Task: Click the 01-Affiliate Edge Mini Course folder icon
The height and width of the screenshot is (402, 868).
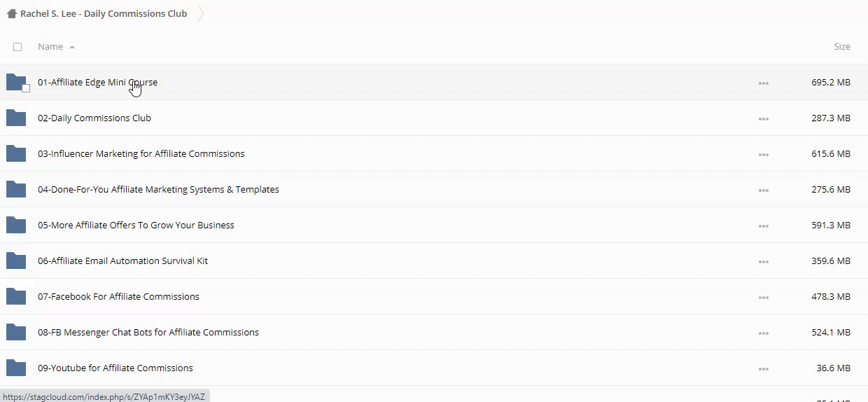Action: pyautogui.click(x=15, y=82)
